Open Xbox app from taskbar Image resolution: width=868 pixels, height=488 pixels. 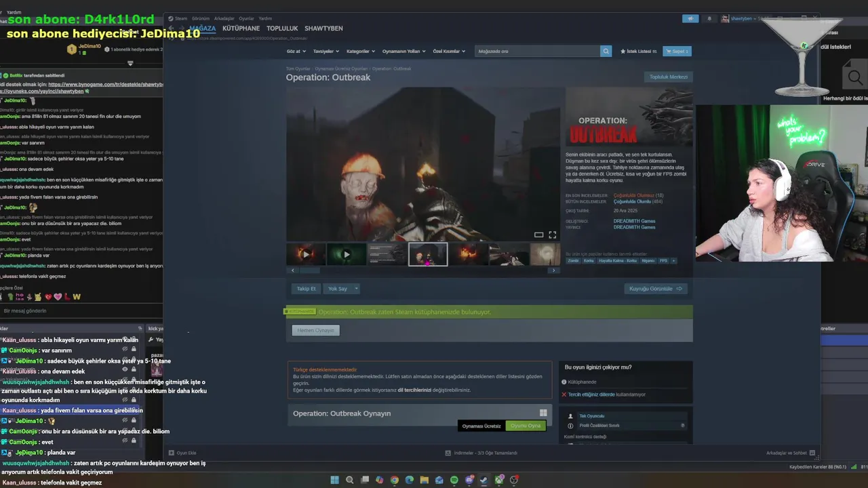pyautogui.click(x=499, y=480)
